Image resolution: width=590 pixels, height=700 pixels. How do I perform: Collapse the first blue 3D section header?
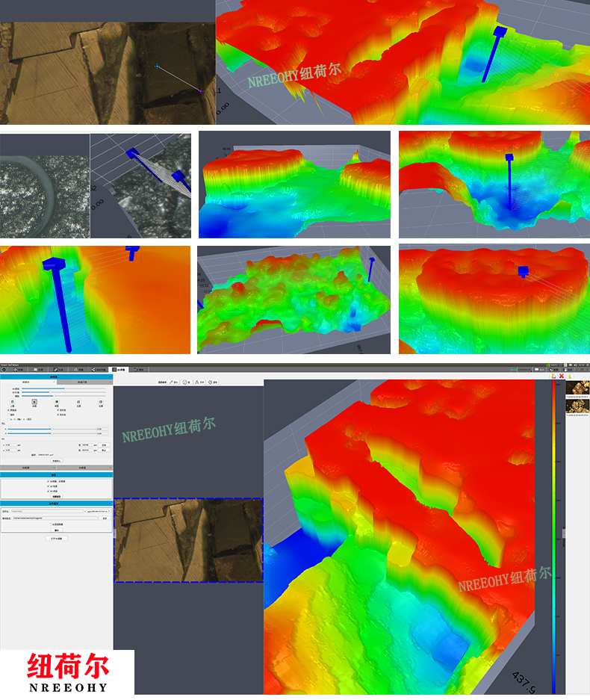coord(56,377)
